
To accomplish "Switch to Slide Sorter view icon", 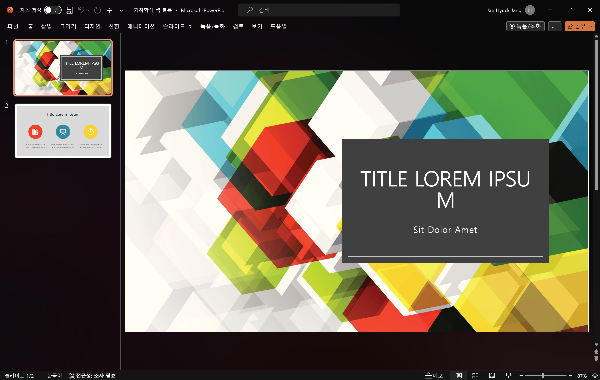I will 475,376.
